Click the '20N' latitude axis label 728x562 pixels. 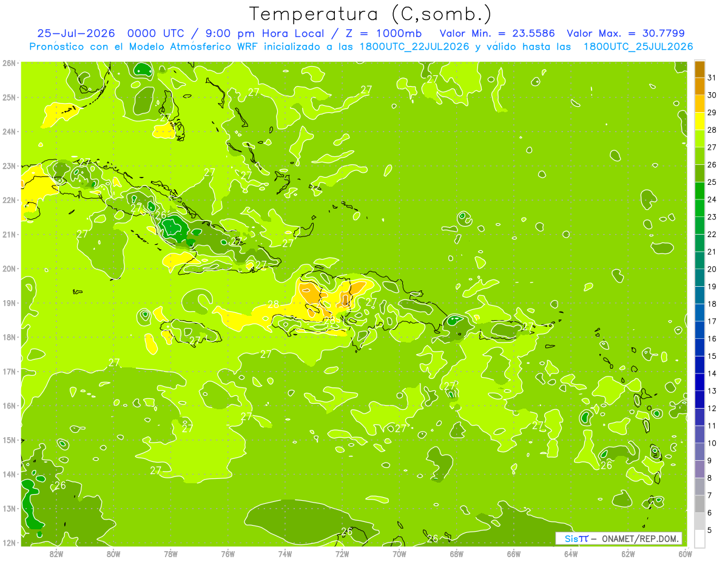[x=8, y=269]
